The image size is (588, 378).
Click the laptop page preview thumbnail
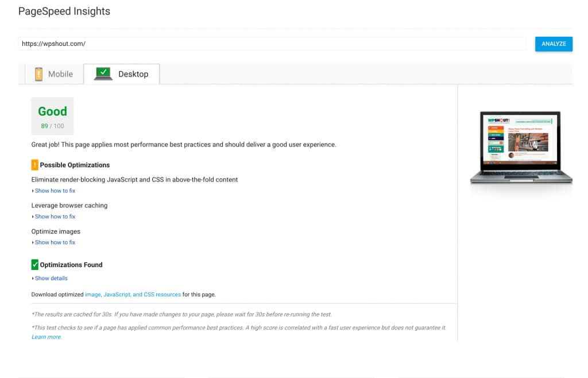(521, 148)
